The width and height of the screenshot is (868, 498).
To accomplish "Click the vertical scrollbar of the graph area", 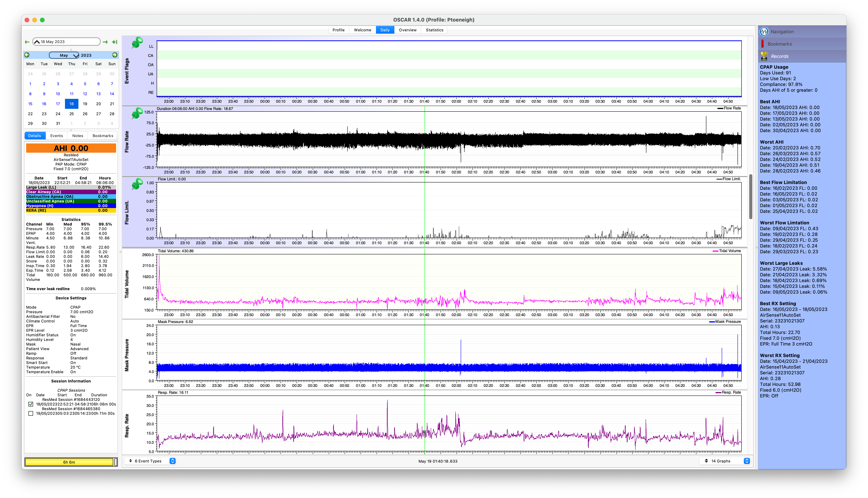I will point(751,197).
